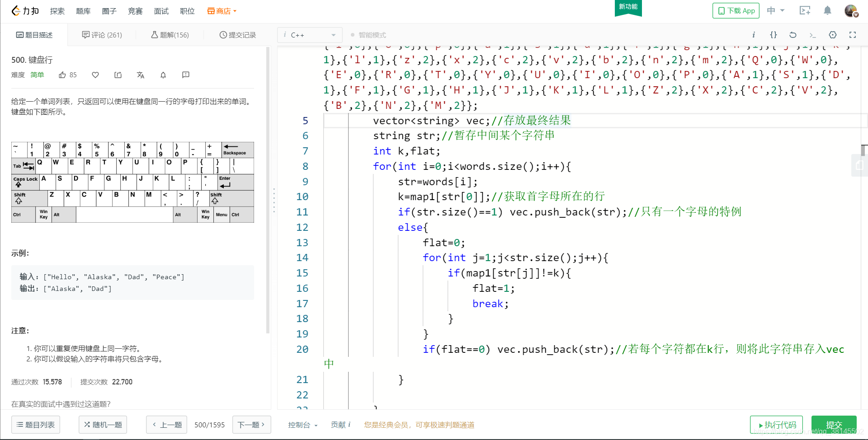
Task: Subscribe with the bell icon under the title
Action: tap(163, 75)
